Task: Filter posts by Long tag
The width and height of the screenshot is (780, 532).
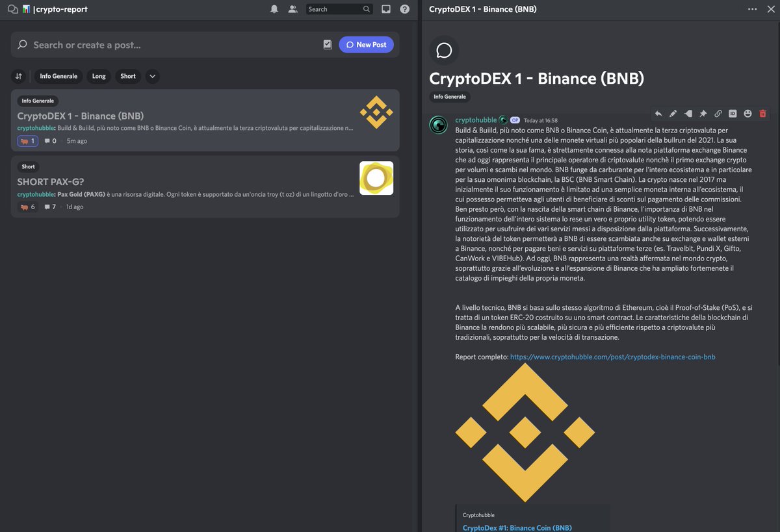Action: 99,76
